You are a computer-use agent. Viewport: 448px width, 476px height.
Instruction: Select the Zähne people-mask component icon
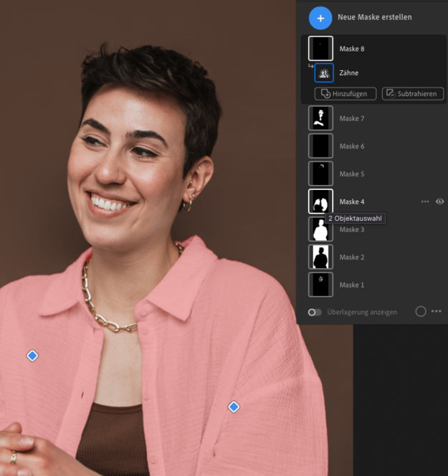tap(324, 73)
